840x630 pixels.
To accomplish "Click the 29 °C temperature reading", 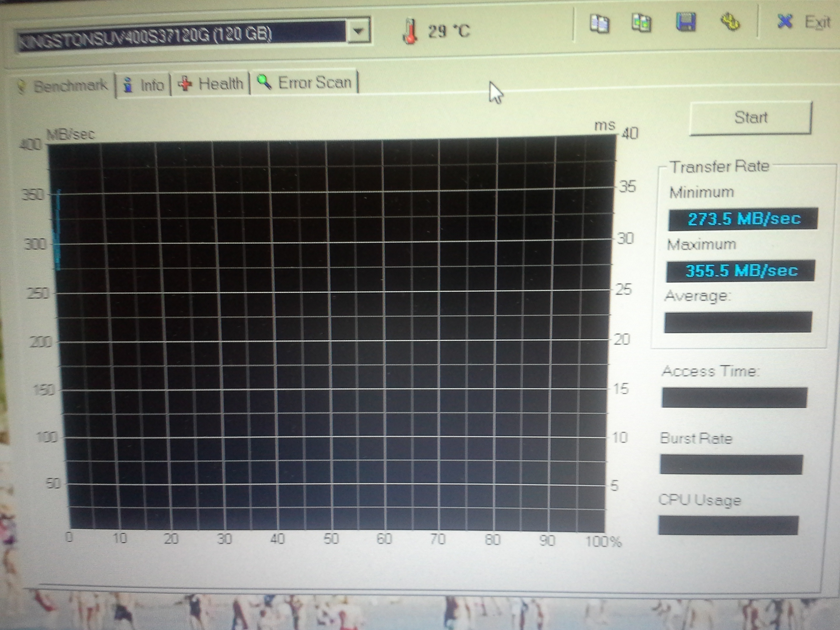I will click(x=449, y=31).
